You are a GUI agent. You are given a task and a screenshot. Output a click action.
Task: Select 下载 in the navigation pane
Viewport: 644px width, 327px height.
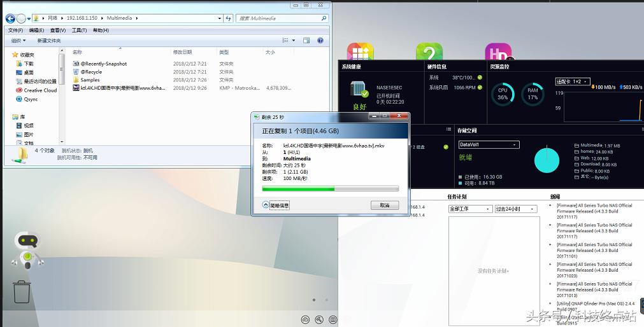[x=25, y=64]
